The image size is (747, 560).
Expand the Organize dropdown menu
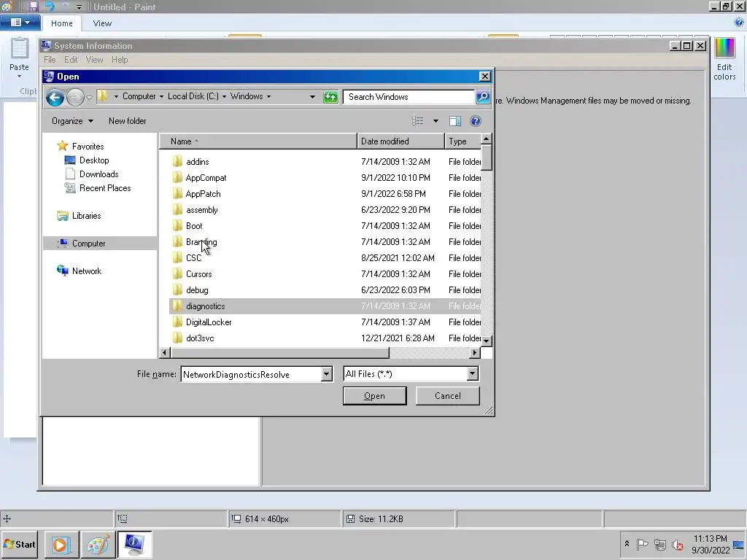point(72,121)
